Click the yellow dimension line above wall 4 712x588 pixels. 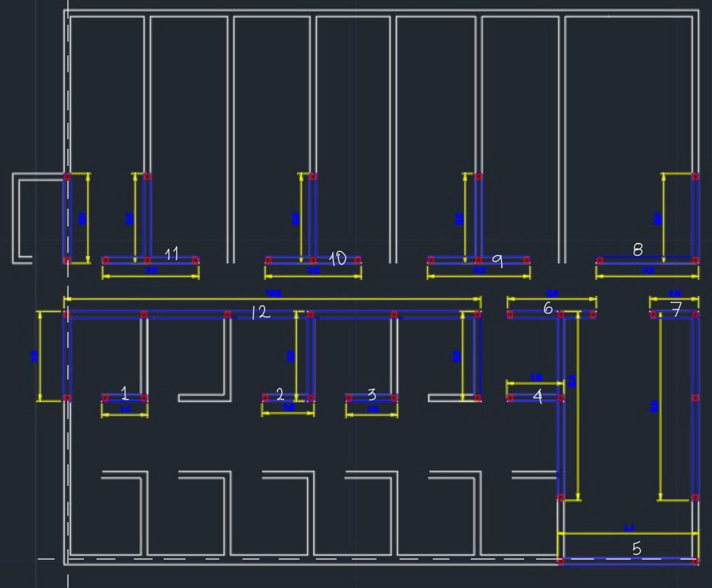pos(535,383)
